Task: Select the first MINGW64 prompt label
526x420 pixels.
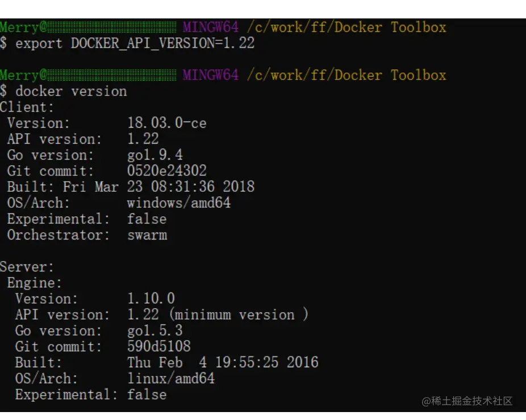Action: [x=211, y=27]
